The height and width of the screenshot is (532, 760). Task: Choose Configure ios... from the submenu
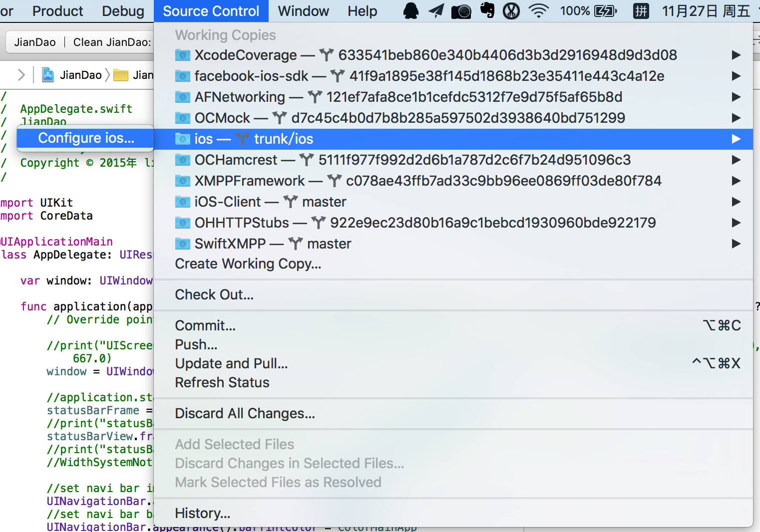click(x=85, y=138)
